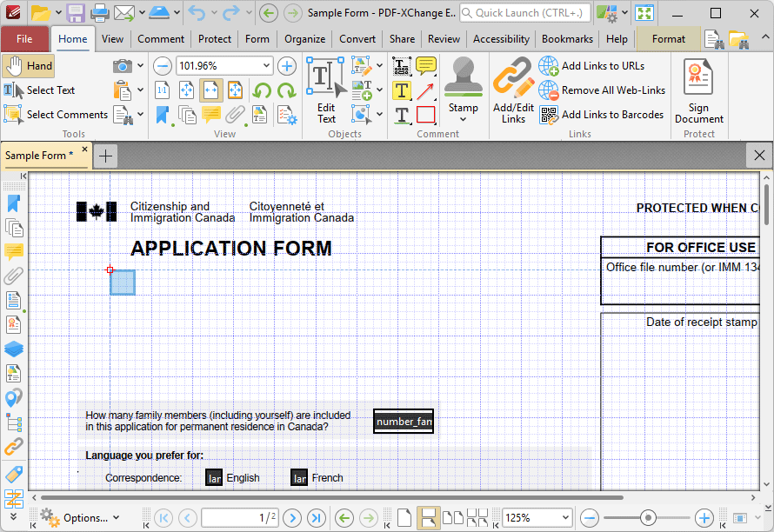The height and width of the screenshot is (532, 774).
Task: Switch to the Organize ribbon tab
Action: coord(304,39)
